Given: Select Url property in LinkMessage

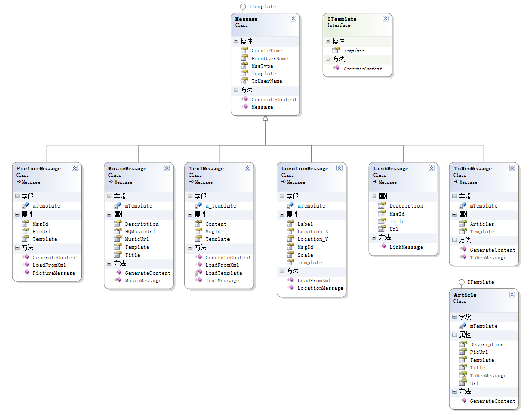Looking at the screenshot, I should 394,229.
